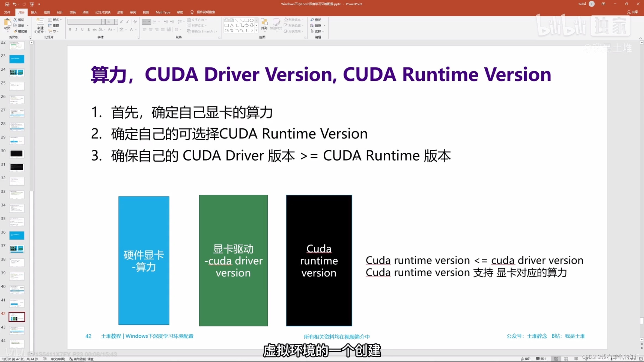
Task: Increase list indent level
Action: click(x=172, y=22)
